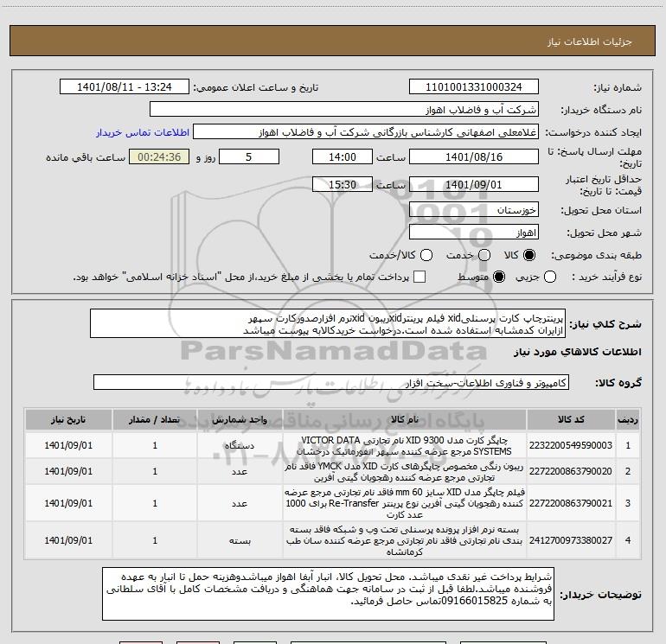Click the price validity date 1401/09/01
Screen dimensions: 666x644
coord(474,184)
